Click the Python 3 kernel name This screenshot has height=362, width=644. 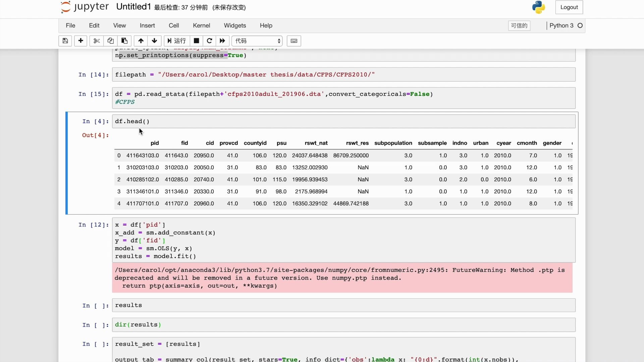(561, 25)
